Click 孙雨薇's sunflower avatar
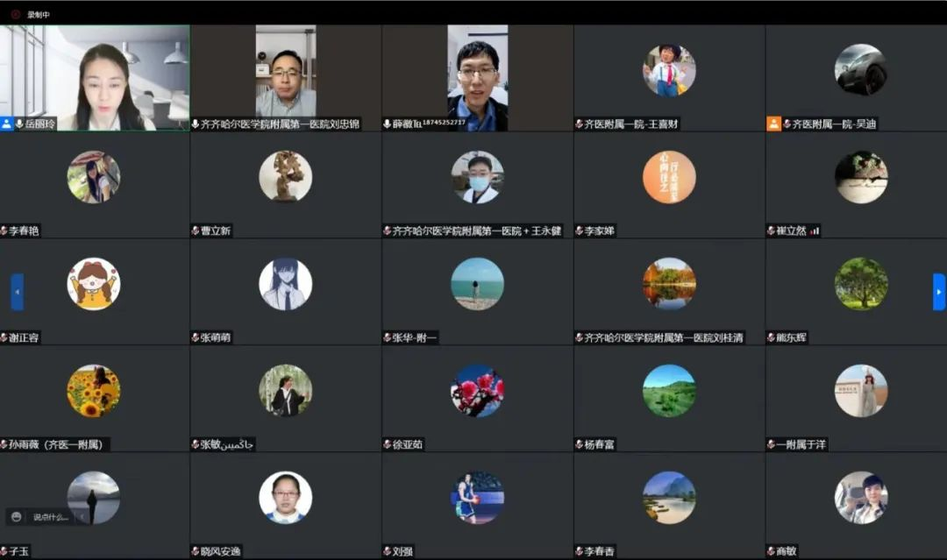 coord(94,391)
